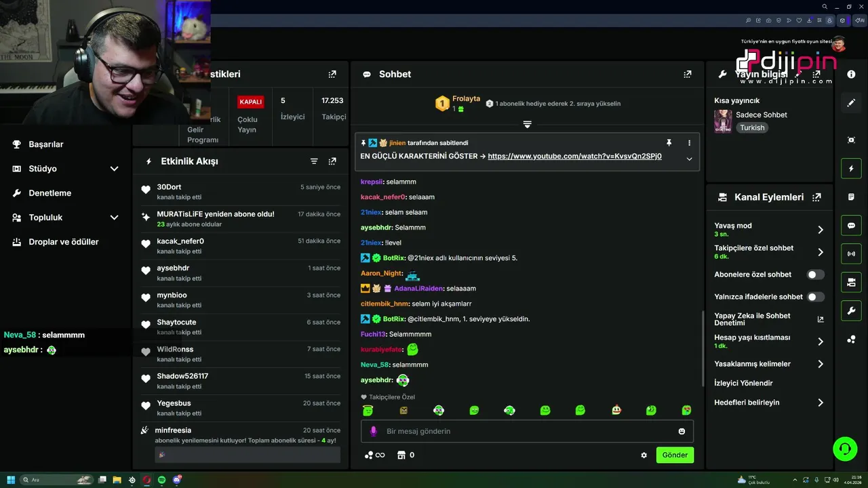Click Stüdyo label in the sidebar
This screenshot has height=488, width=868.
[43, 169]
